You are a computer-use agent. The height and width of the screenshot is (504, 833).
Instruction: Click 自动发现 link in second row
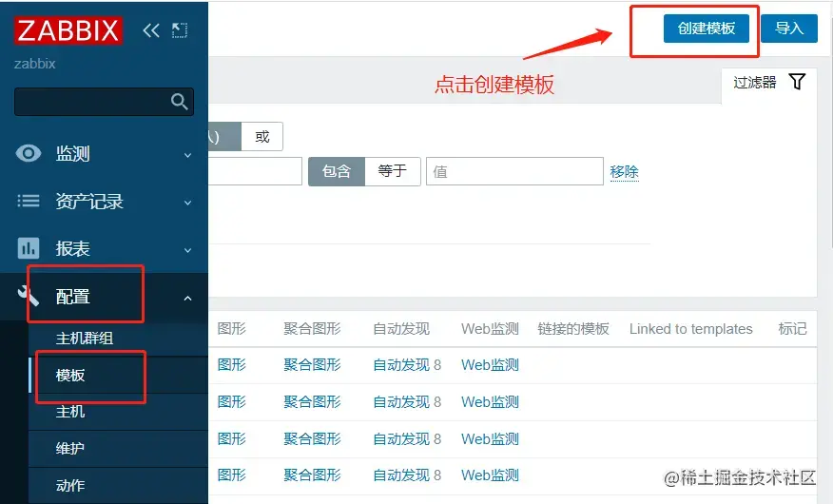click(x=401, y=402)
